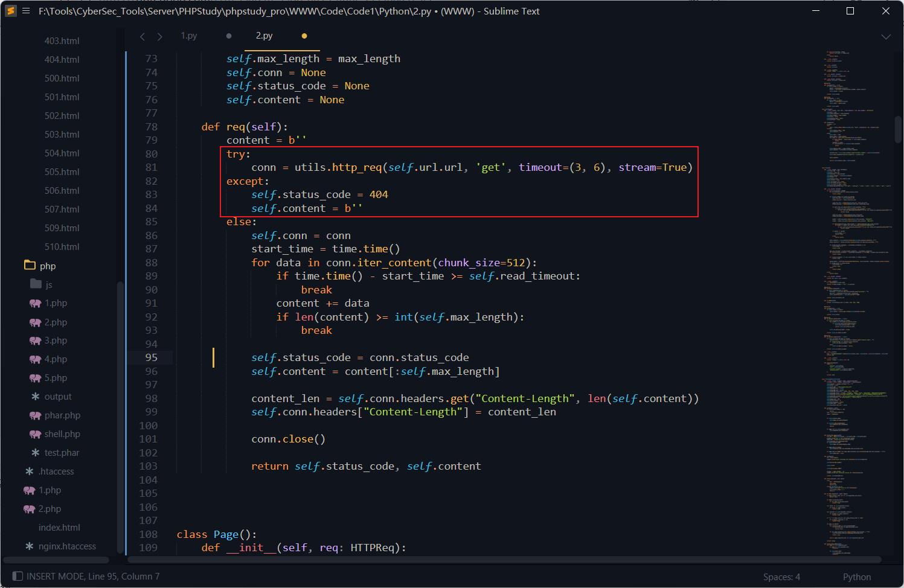
Task: Open nginx.htaccess in the file tree
Action: (x=67, y=546)
